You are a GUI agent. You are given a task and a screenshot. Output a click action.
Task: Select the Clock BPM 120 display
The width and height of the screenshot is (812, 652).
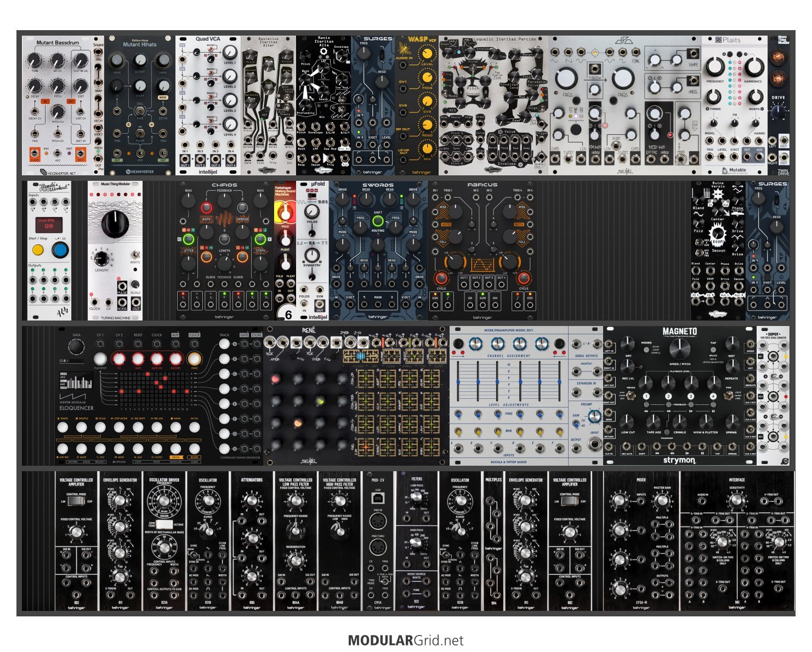tap(48, 224)
